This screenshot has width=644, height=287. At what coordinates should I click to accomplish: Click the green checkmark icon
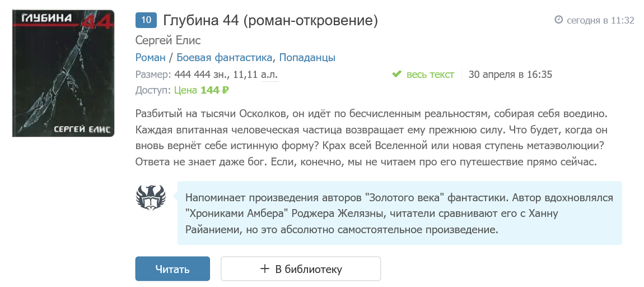click(396, 75)
